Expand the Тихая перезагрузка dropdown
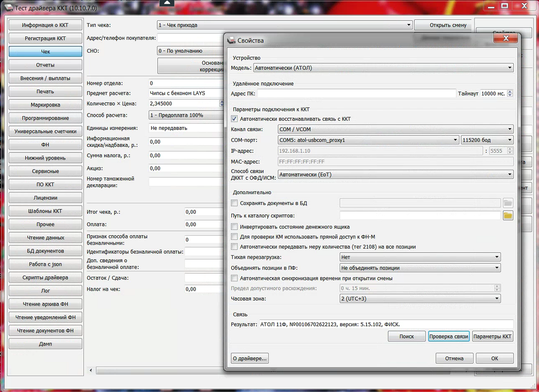539x392 pixels. [420, 257]
